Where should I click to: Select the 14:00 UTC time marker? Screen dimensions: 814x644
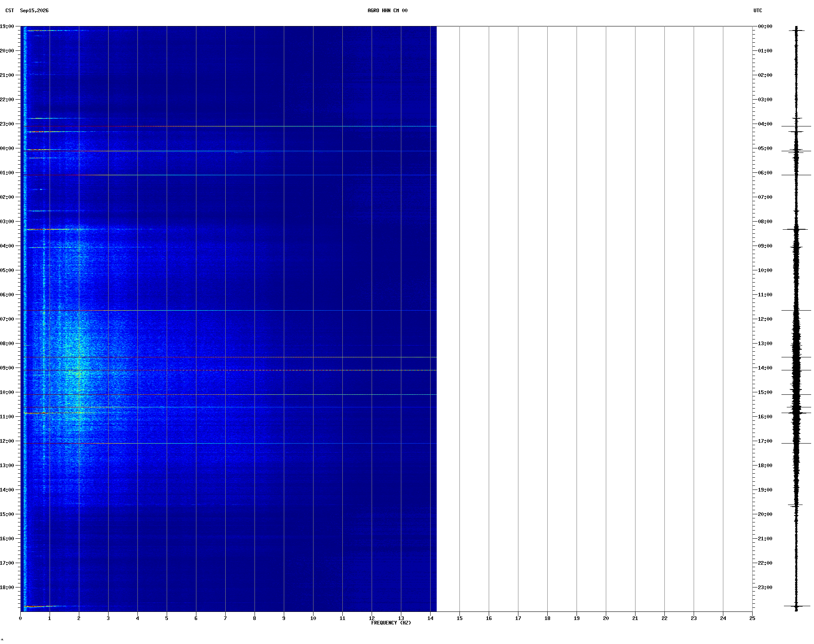click(x=765, y=368)
